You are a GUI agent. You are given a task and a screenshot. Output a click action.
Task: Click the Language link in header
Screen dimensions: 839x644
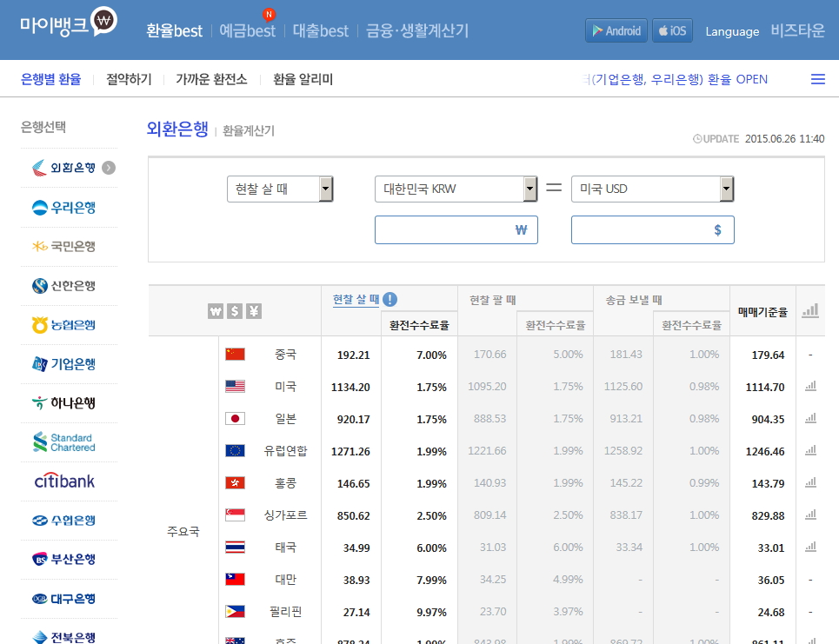[732, 31]
